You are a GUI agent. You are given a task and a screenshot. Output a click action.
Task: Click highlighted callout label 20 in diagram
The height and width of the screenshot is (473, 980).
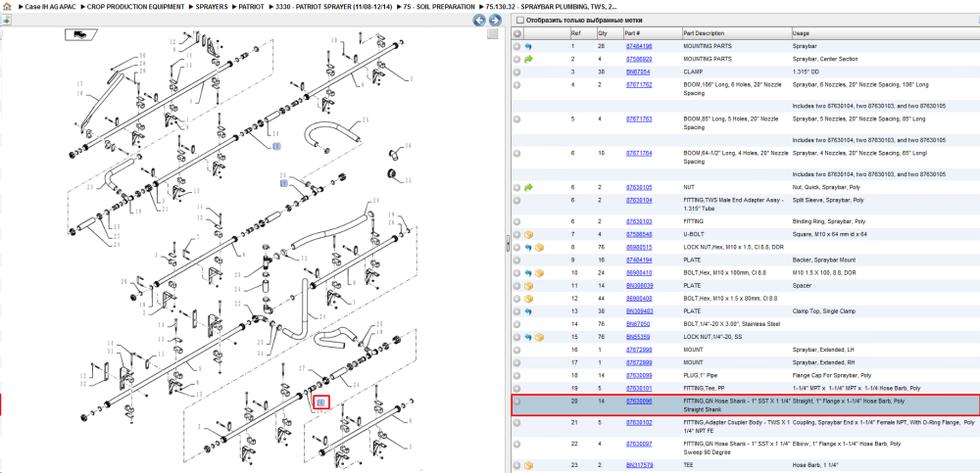click(320, 403)
